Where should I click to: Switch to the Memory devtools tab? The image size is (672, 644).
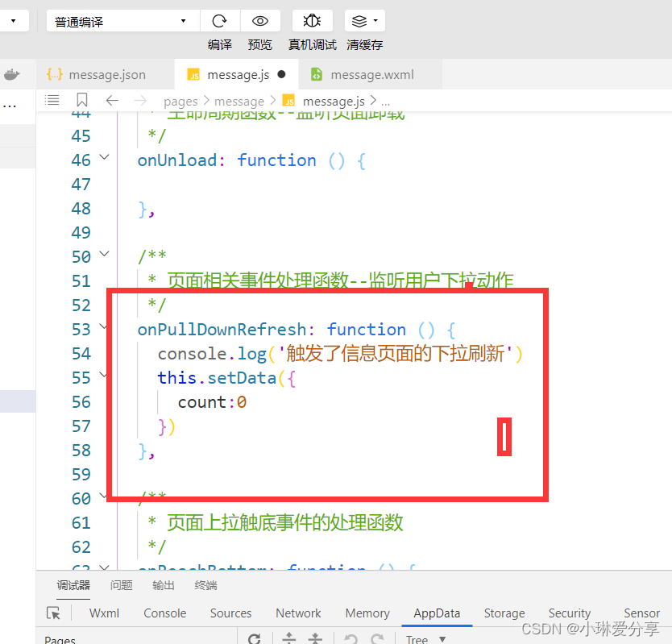point(367,613)
